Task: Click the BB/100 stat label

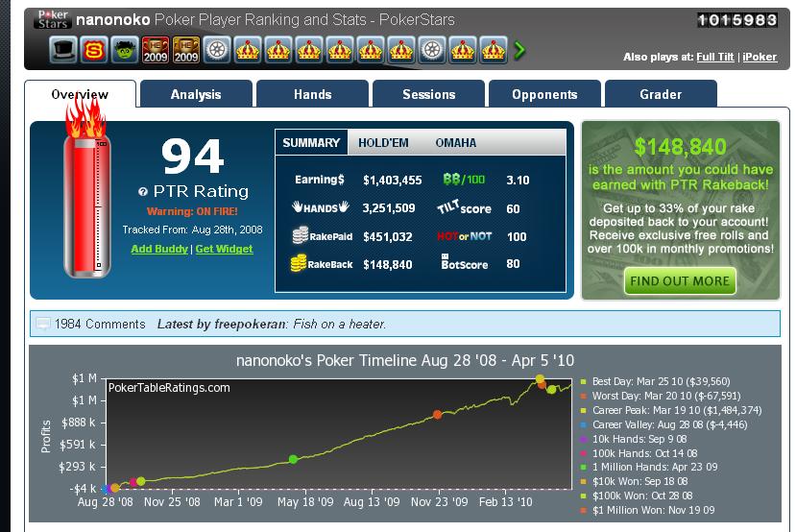Action: (464, 180)
